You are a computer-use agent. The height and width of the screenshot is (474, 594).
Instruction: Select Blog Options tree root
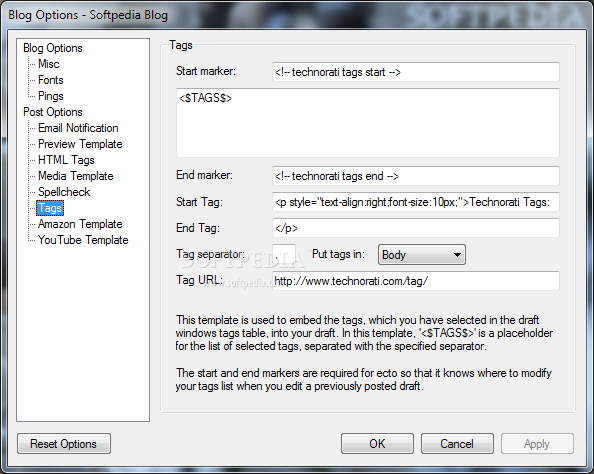[x=53, y=48]
